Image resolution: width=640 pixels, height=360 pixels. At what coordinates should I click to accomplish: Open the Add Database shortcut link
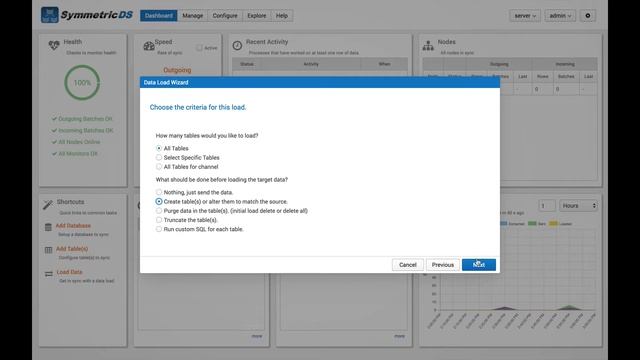click(x=73, y=226)
